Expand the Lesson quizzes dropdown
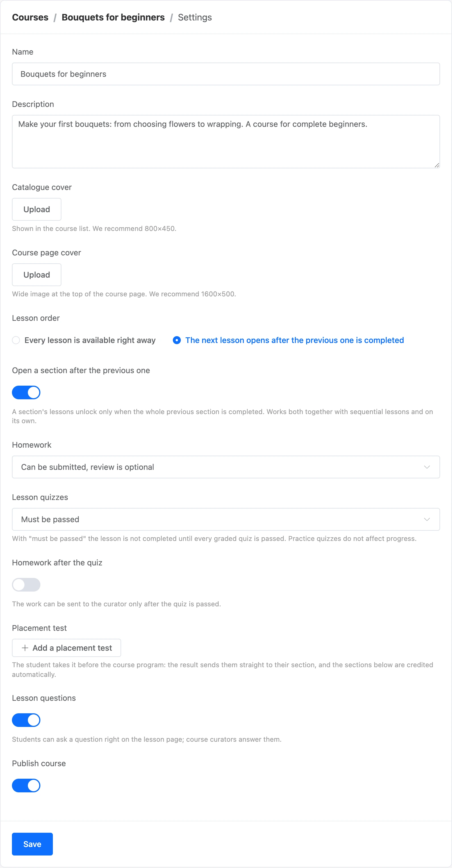 (x=226, y=519)
